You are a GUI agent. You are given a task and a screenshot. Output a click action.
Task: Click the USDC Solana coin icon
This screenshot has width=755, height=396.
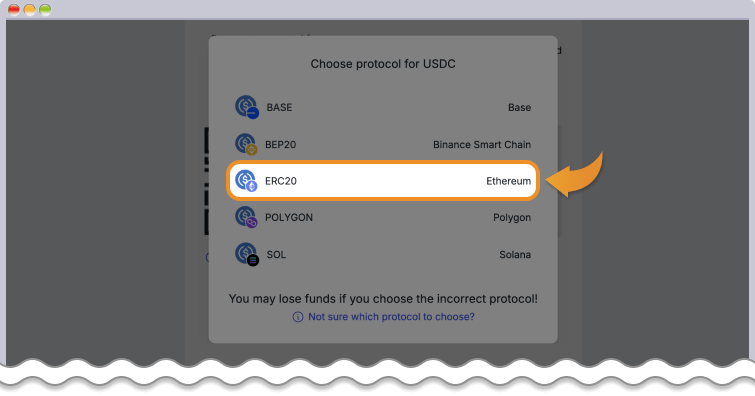[247, 254]
